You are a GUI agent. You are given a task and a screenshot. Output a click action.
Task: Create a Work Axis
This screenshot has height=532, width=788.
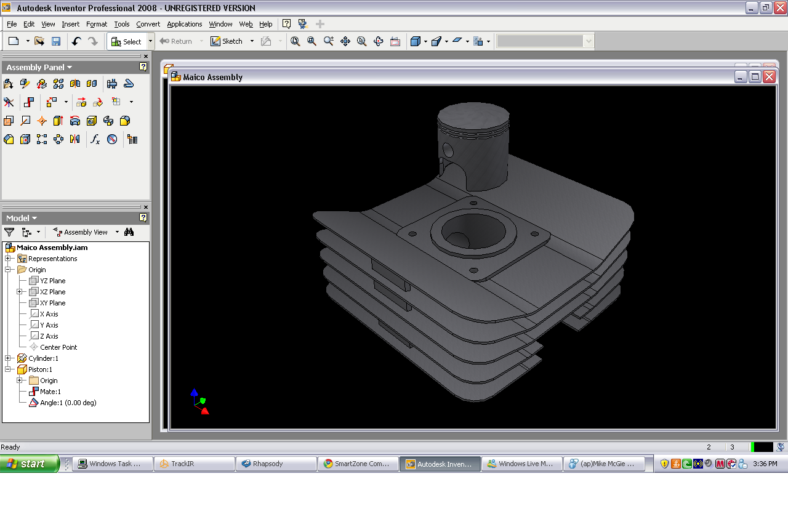coord(25,121)
